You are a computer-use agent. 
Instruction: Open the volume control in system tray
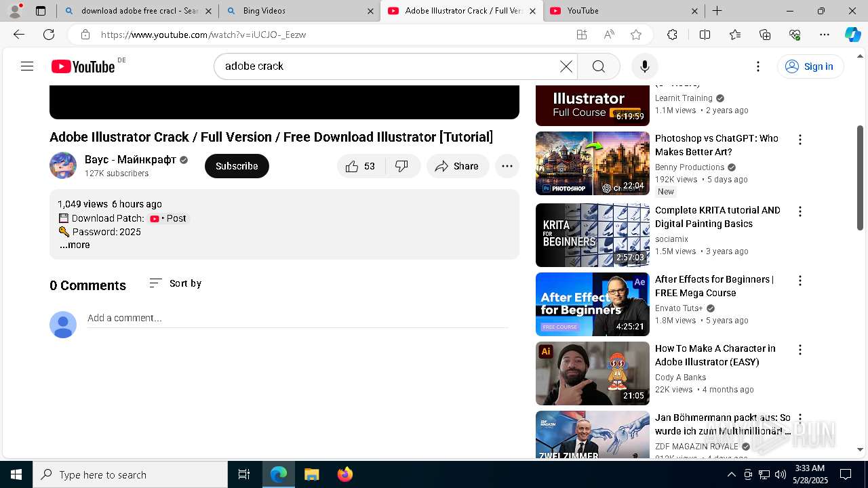[780, 474]
